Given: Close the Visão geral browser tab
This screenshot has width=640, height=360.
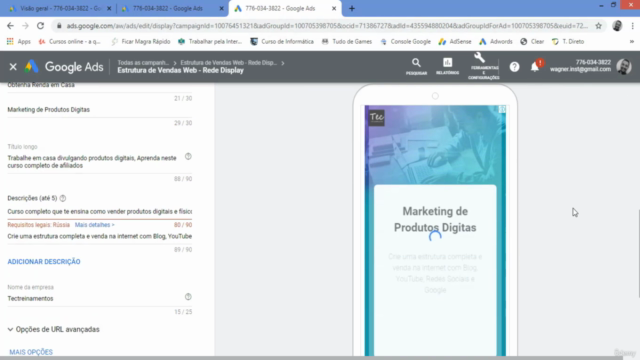Looking at the screenshot, I should click(109, 9).
